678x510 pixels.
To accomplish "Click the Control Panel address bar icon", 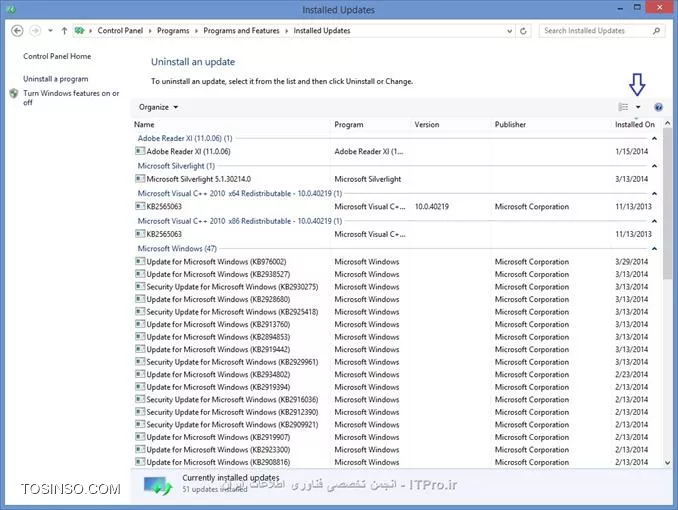I will click(79, 30).
